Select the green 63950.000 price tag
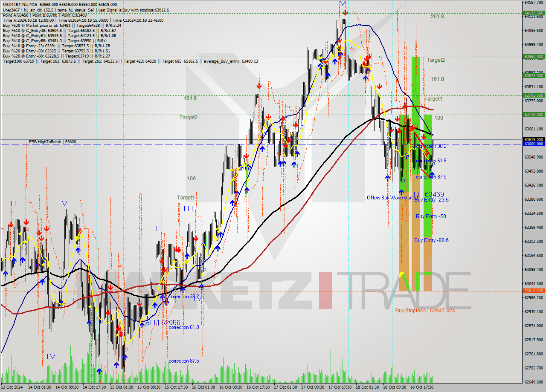The width and height of the screenshot is (546, 392). click(x=533, y=56)
